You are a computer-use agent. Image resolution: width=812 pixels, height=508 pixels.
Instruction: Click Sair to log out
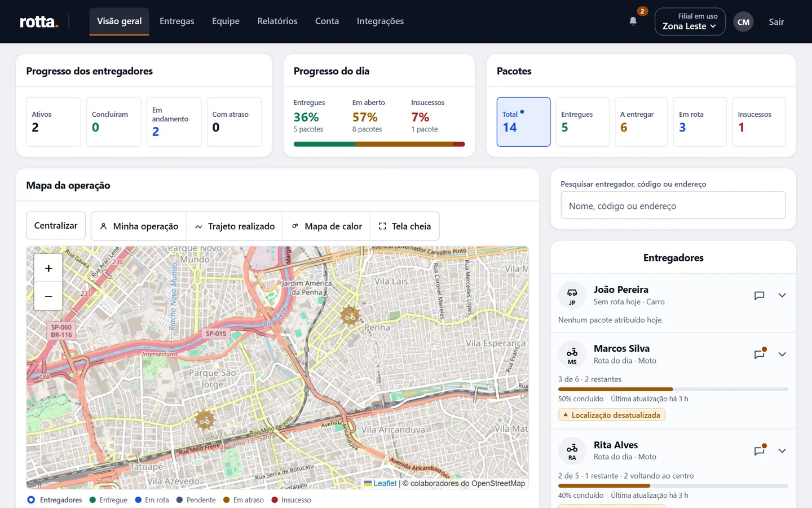click(x=776, y=22)
